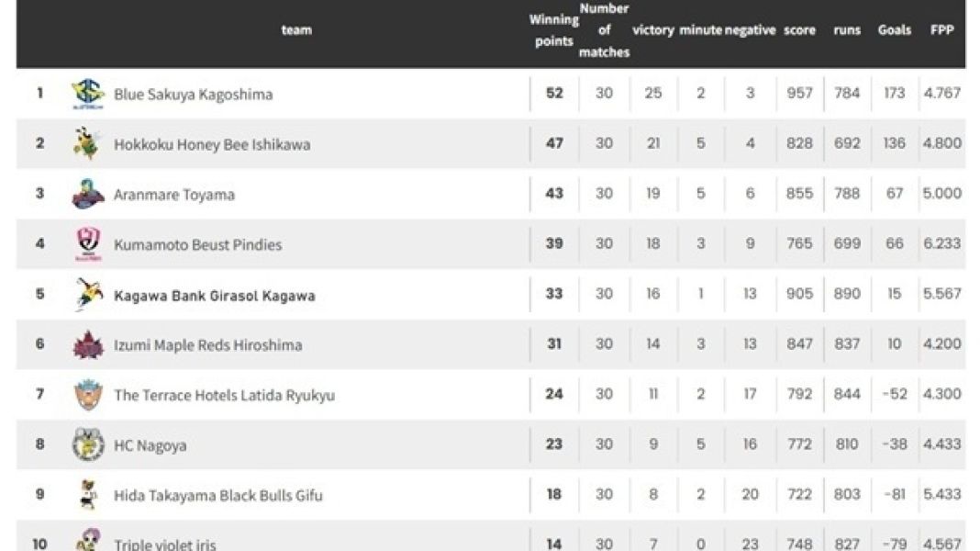Click the Izumi Maple Reds Hiroshima logo
980x551 pixels.
pyautogui.click(x=88, y=345)
